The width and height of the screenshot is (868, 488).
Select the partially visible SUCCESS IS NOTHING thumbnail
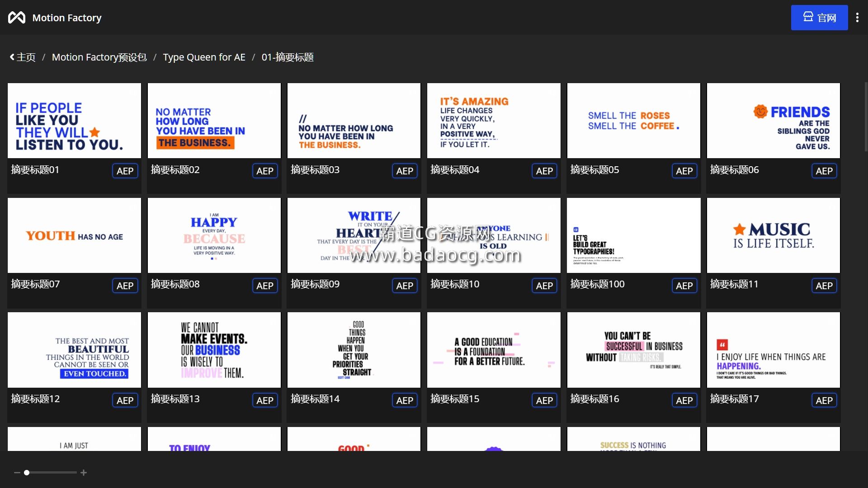pos(633,439)
